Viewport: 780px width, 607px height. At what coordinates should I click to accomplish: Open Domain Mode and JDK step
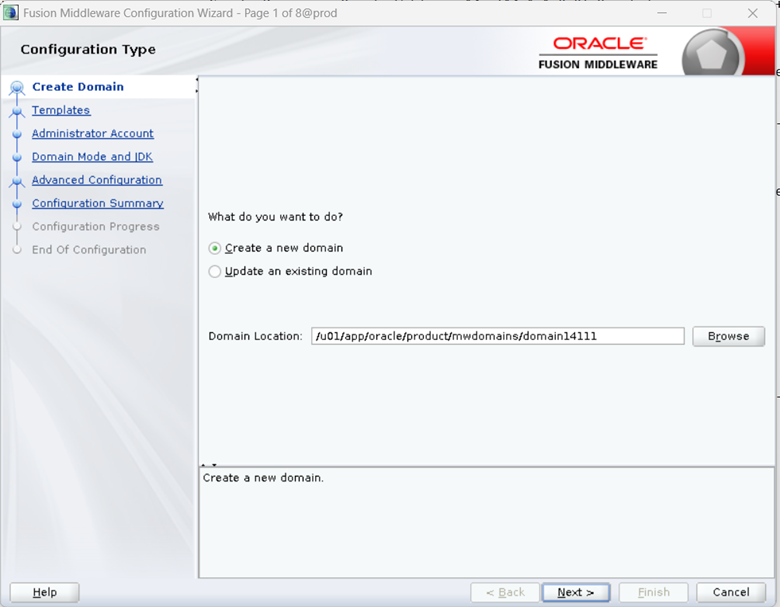pos(93,157)
